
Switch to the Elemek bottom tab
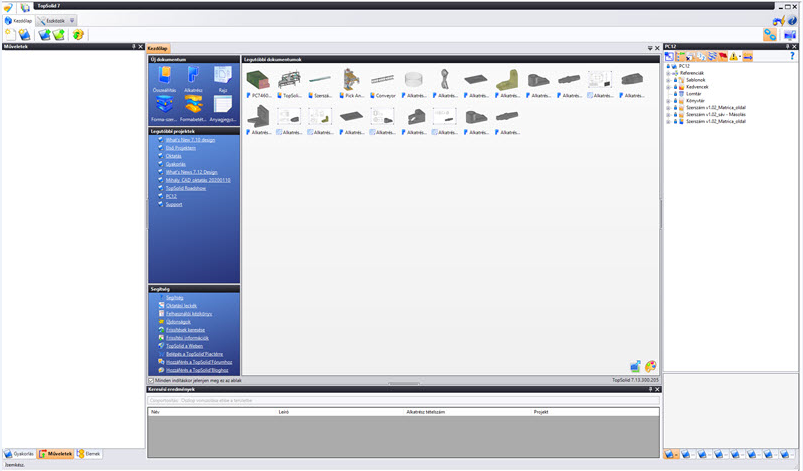tap(89, 454)
